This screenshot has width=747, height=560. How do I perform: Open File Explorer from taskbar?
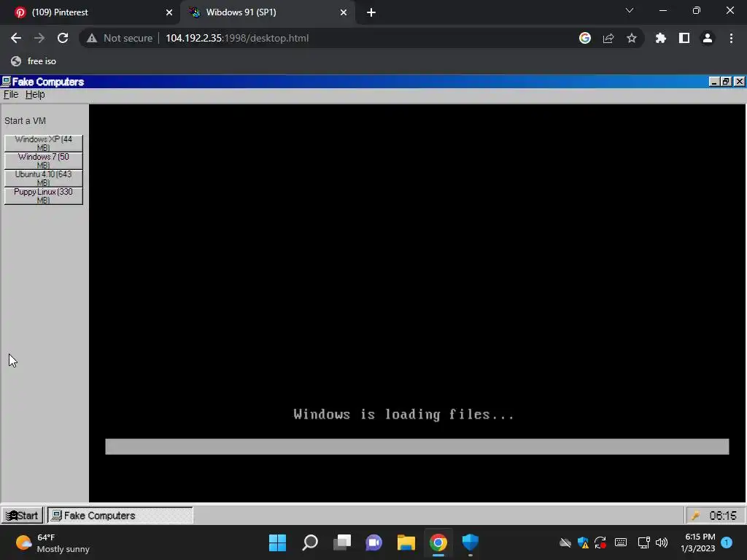[x=406, y=542]
